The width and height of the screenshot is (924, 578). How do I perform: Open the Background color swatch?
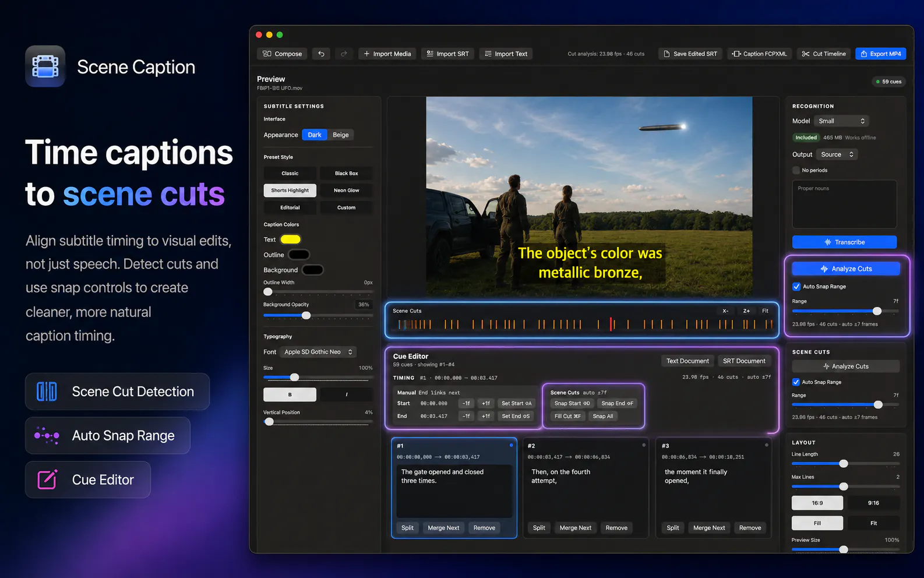(313, 270)
